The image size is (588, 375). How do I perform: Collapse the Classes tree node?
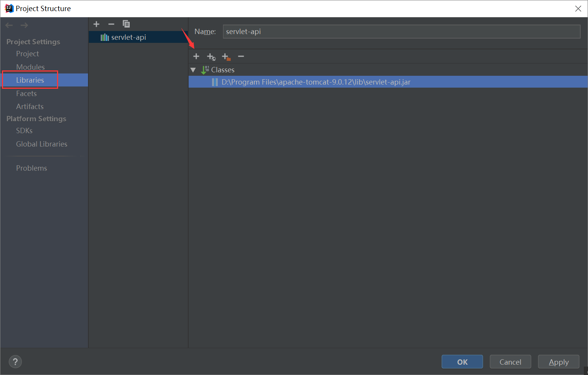[194, 70]
